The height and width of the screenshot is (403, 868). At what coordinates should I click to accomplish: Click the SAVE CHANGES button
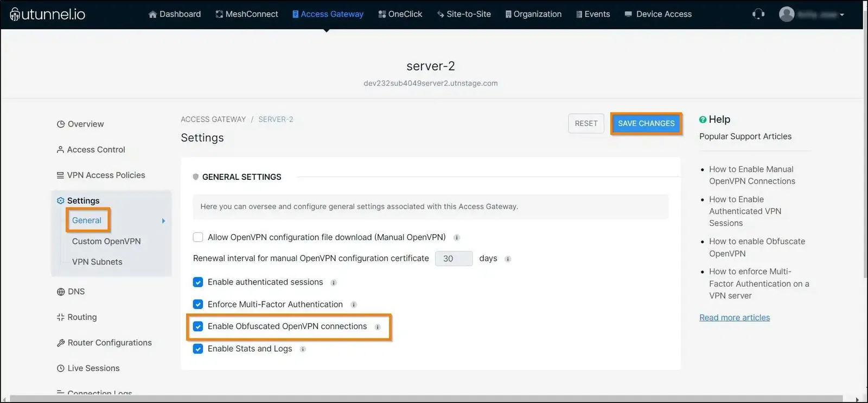pos(646,123)
